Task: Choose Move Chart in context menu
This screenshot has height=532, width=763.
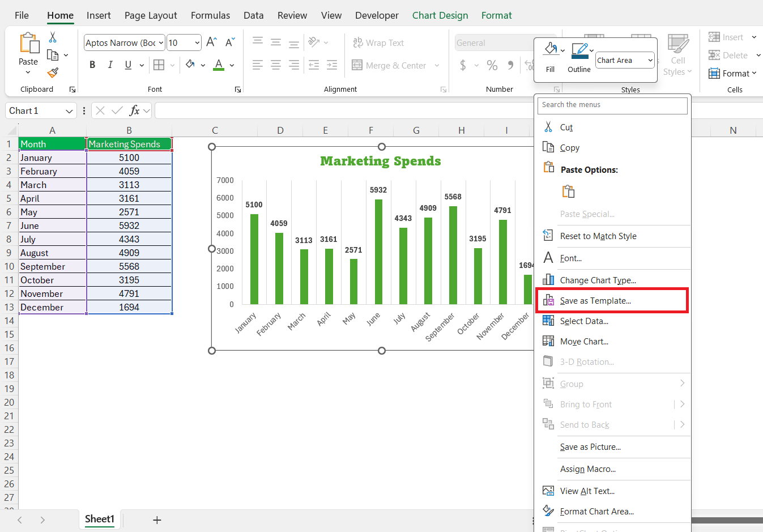Action: click(x=612, y=342)
